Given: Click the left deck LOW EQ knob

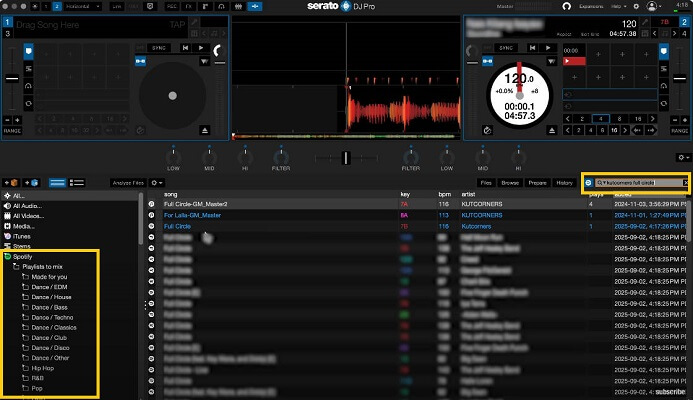Looking at the screenshot, I should tap(173, 157).
